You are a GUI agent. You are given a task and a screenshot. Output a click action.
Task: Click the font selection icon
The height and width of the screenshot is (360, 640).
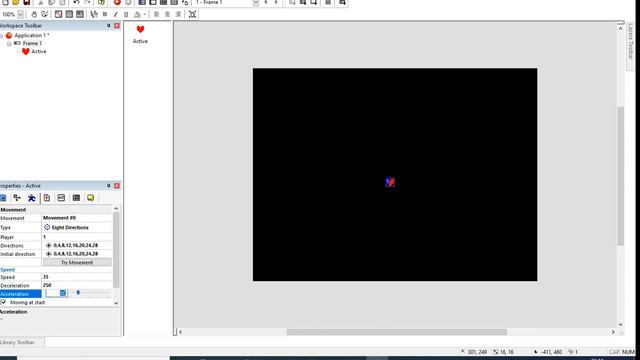(94, 14)
